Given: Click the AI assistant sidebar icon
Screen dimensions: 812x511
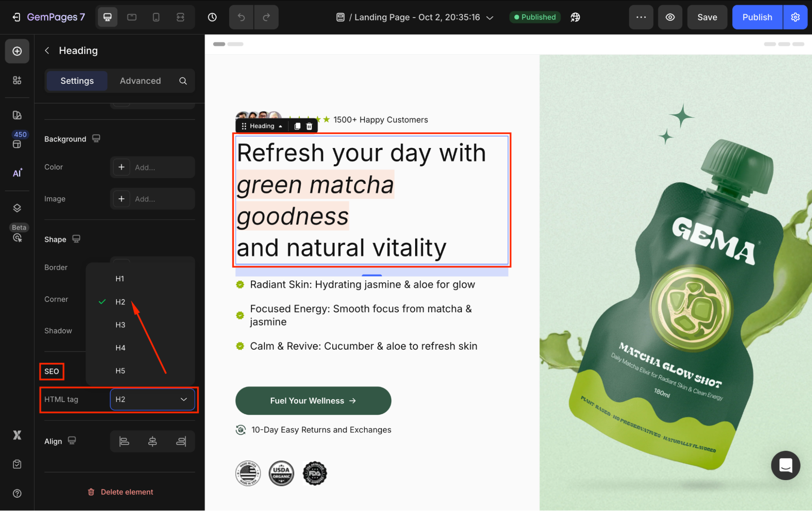Looking at the screenshot, I should [17, 173].
